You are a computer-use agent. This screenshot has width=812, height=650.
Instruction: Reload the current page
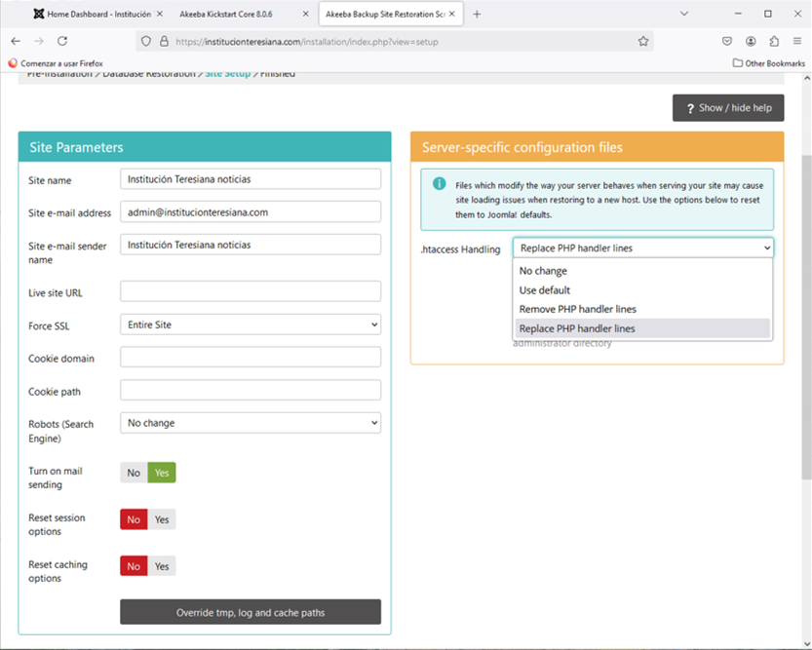pos(62,41)
